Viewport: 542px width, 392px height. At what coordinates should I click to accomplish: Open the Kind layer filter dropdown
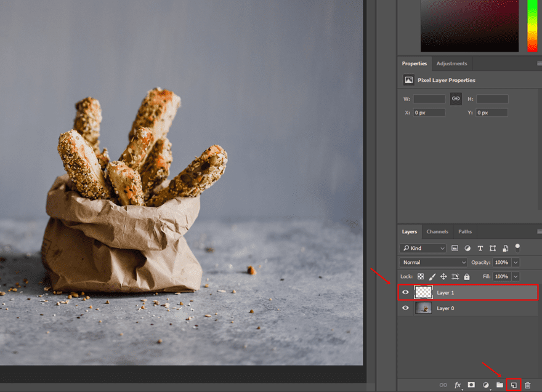(x=423, y=249)
